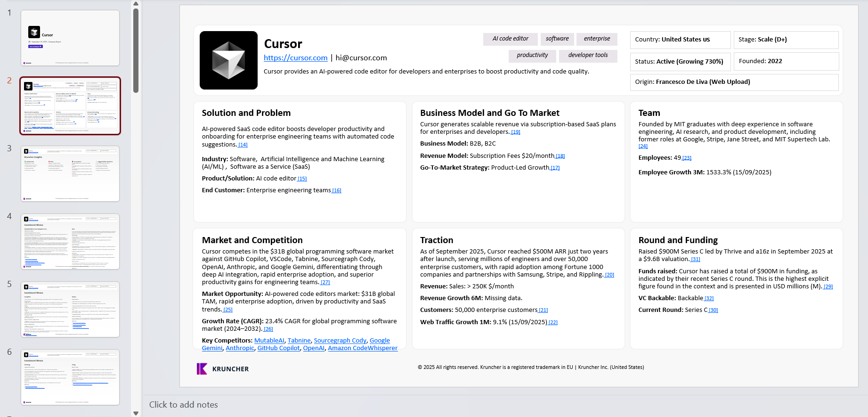This screenshot has height=417, width=868.
Task: Select slide 4 thumbnail
Action: click(70, 242)
